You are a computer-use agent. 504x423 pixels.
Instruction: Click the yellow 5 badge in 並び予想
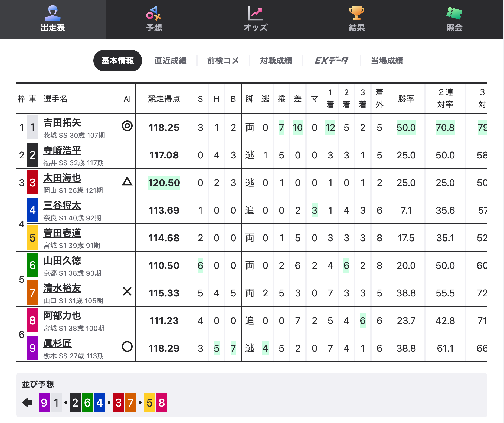point(150,402)
